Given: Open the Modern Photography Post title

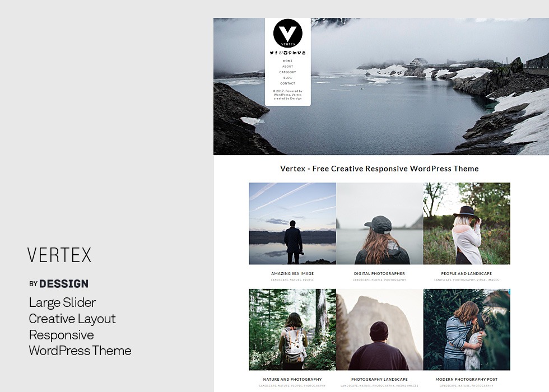Looking at the screenshot, I should click(x=466, y=379).
